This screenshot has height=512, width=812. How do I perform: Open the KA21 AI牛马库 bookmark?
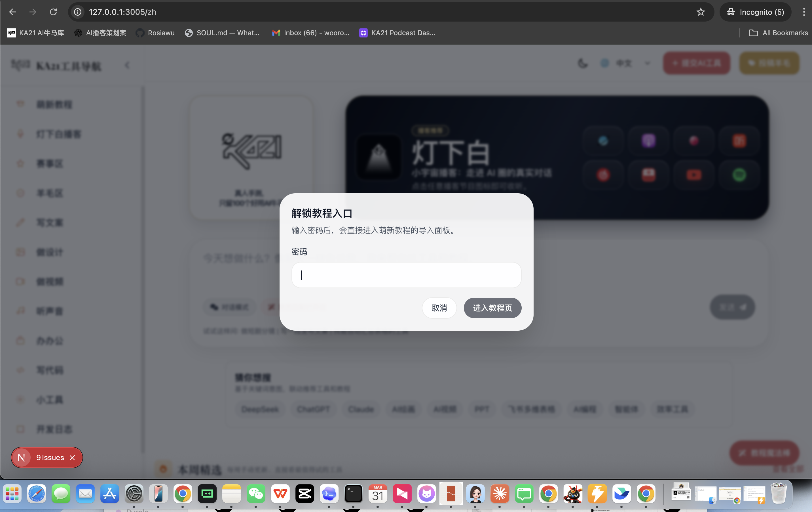(35, 33)
